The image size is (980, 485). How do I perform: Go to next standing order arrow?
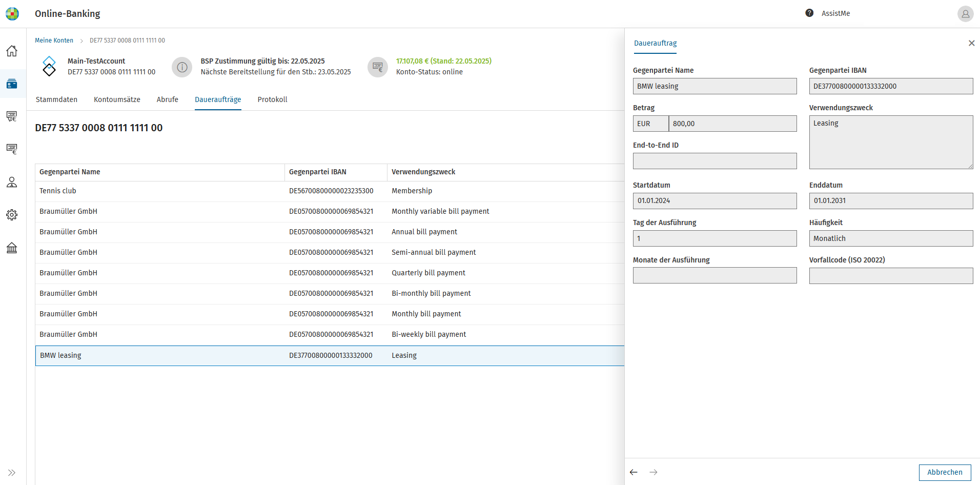[x=654, y=472]
